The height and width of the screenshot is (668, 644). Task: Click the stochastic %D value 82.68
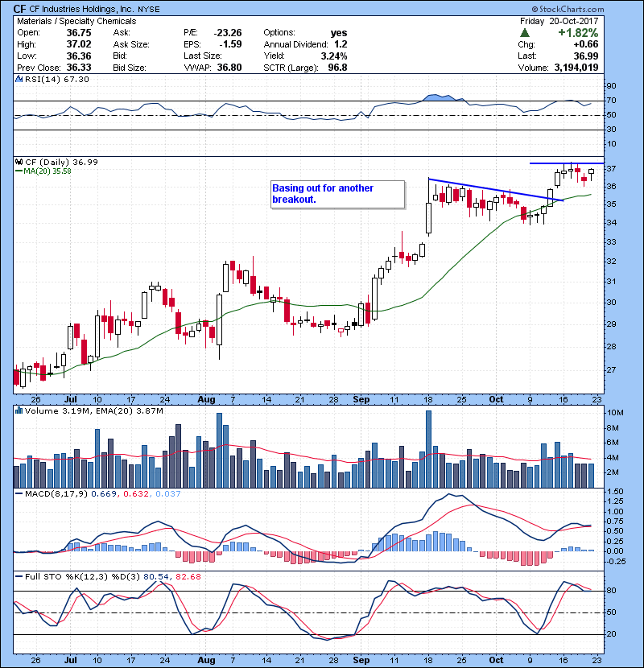click(x=188, y=576)
